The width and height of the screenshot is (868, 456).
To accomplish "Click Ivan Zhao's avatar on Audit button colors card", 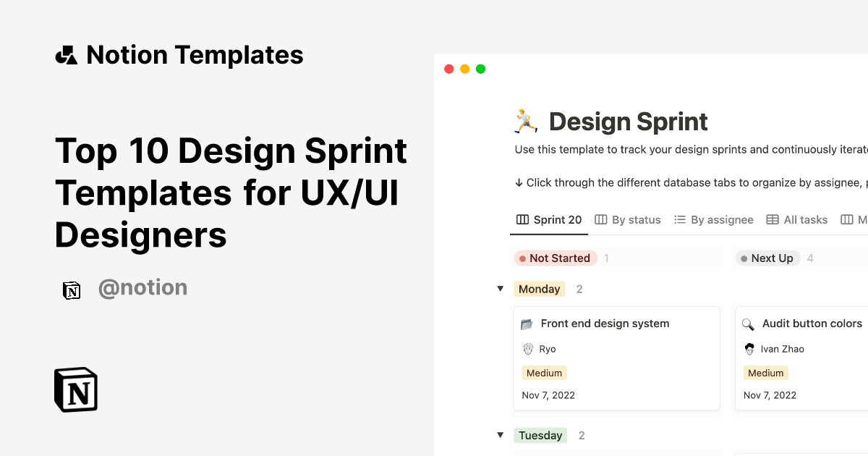I will (749, 349).
